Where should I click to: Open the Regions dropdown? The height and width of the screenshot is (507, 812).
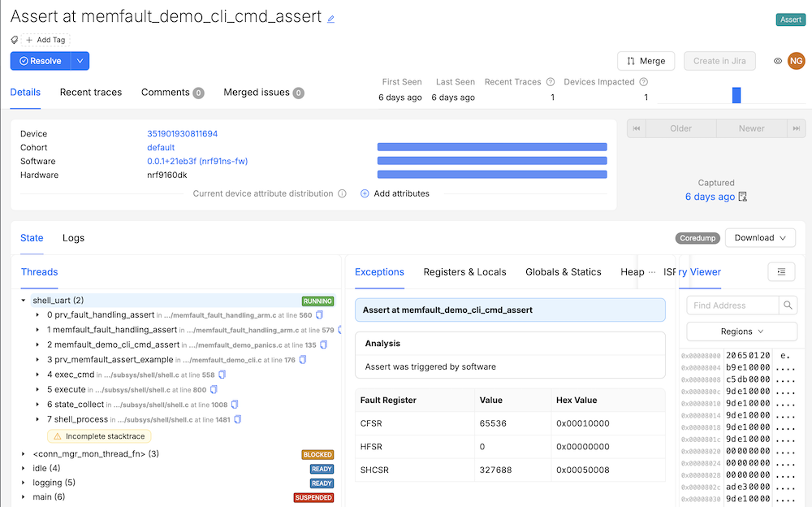coord(741,331)
